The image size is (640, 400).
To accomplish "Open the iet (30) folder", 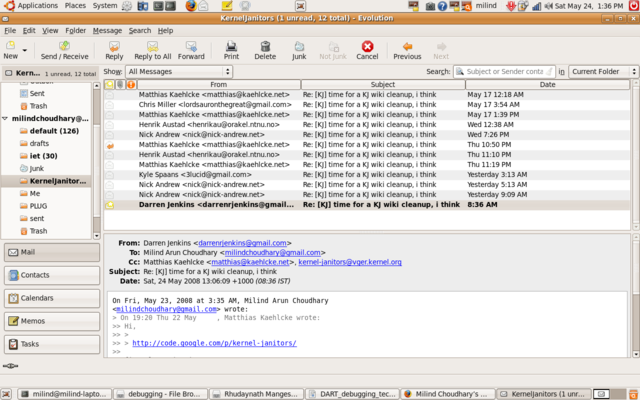I will pyautogui.click(x=39, y=156).
